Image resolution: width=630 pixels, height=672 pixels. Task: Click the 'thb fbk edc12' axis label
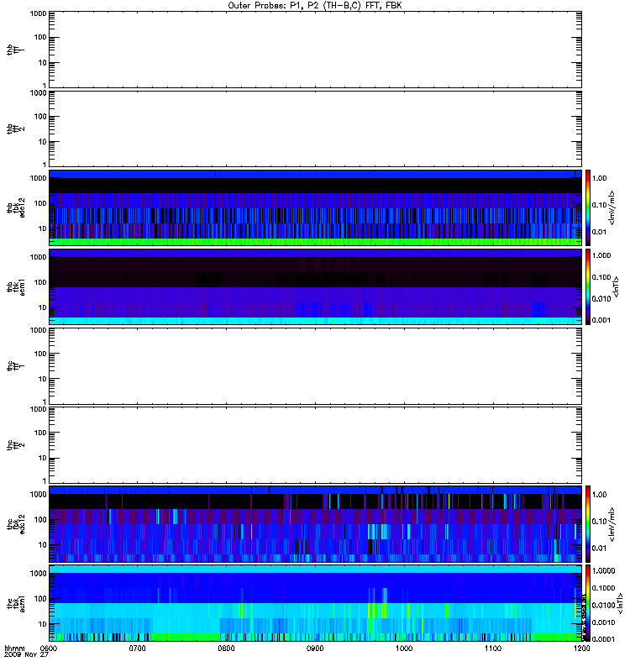[15, 207]
